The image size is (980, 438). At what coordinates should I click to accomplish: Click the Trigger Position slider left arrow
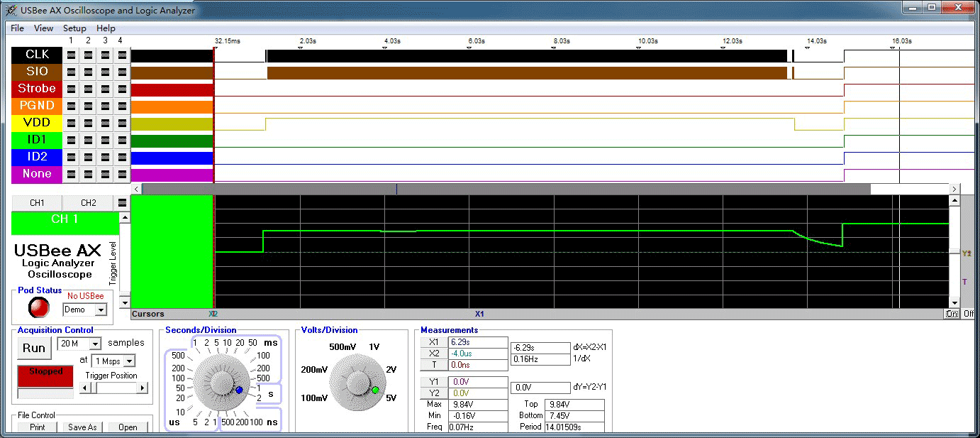click(x=84, y=388)
